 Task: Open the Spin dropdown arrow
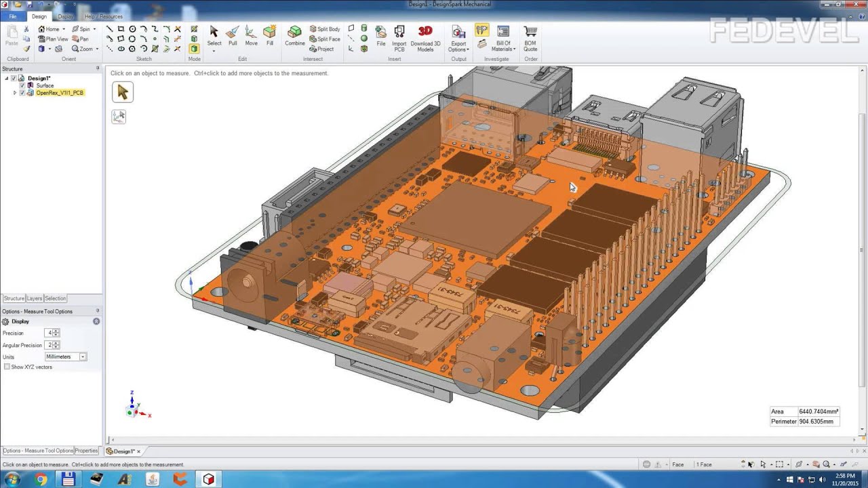(x=94, y=29)
